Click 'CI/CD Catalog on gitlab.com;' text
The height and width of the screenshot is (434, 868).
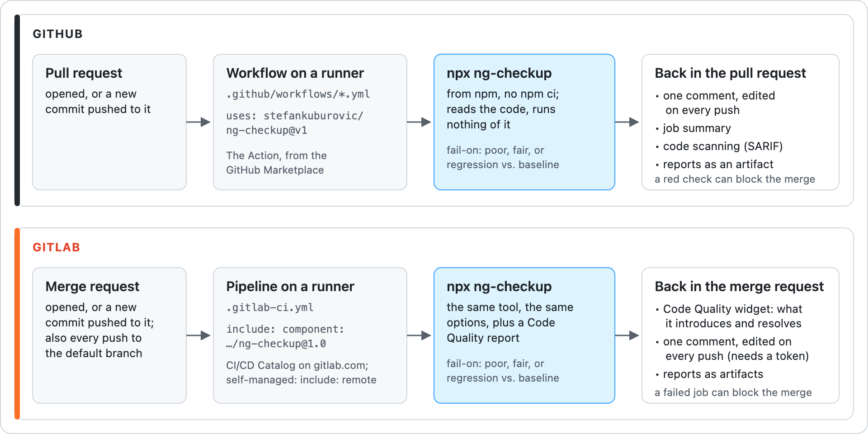297,365
